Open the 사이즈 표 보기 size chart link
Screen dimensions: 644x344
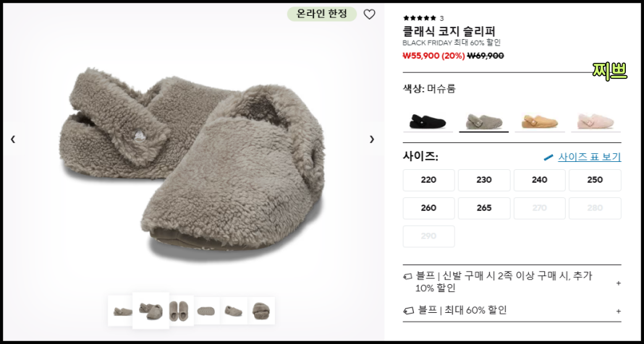pos(590,157)
